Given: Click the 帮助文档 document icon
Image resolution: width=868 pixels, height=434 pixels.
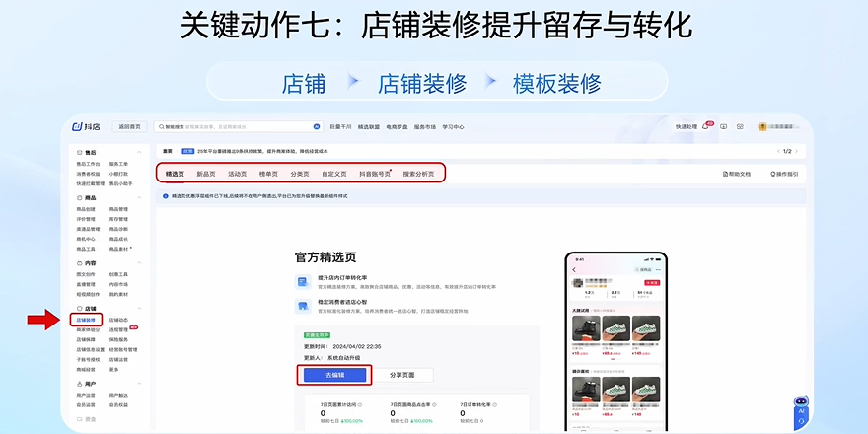Looking at the screenshot, I should click(x=726, y=174).
